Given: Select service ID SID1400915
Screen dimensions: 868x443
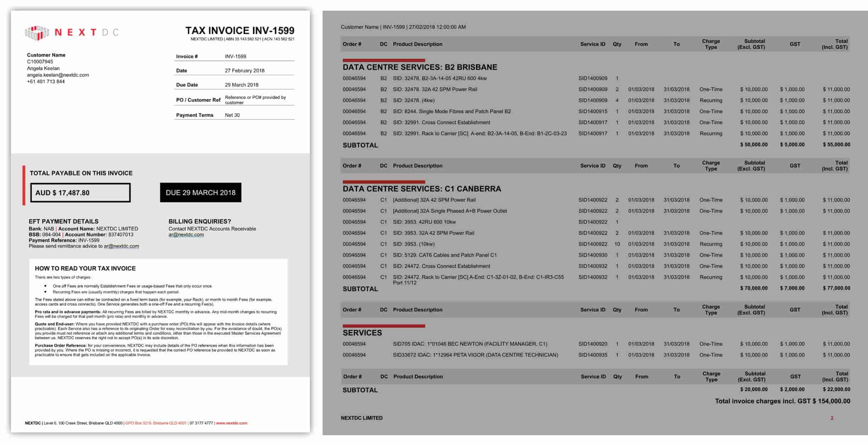Looking at the screenshot, I should [x=593, y=111].
